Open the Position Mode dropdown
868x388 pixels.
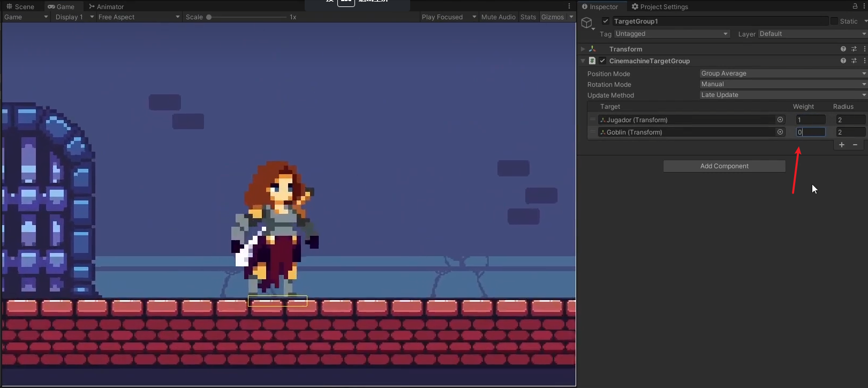[783, 73]
